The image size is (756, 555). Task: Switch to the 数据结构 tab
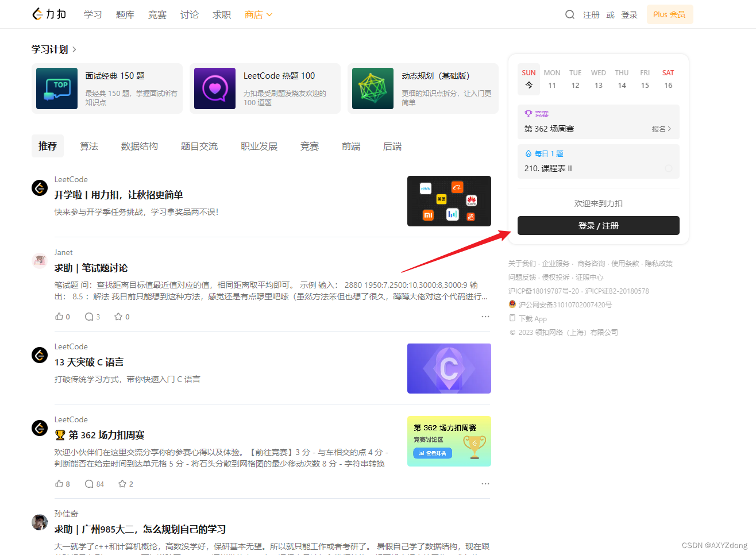[140, 146]
